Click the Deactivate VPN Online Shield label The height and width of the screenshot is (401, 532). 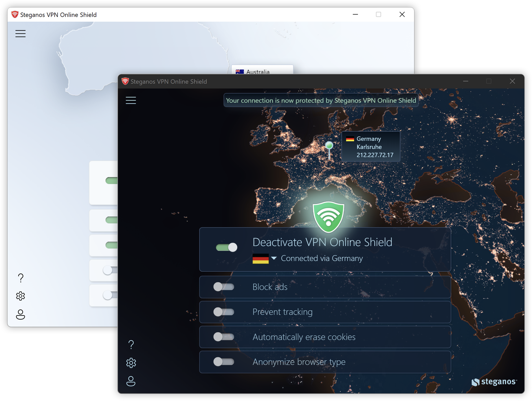(x=322, y=242)
